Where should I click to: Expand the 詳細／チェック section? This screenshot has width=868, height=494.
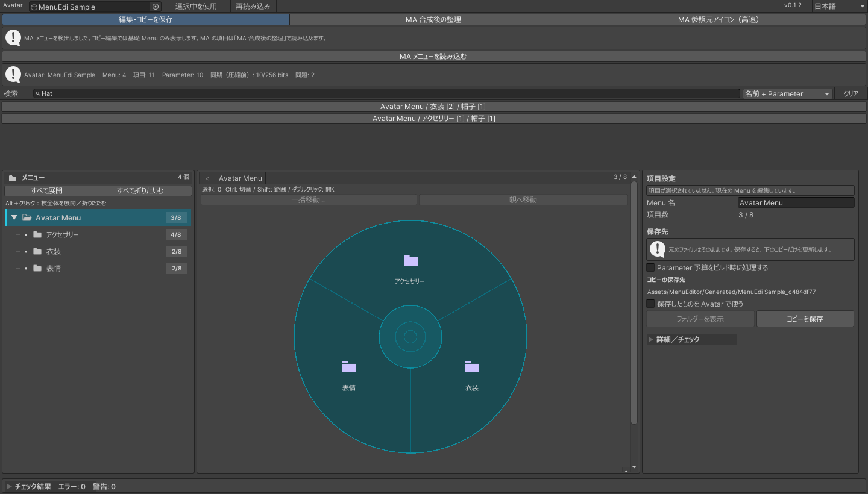pos(691,339)
